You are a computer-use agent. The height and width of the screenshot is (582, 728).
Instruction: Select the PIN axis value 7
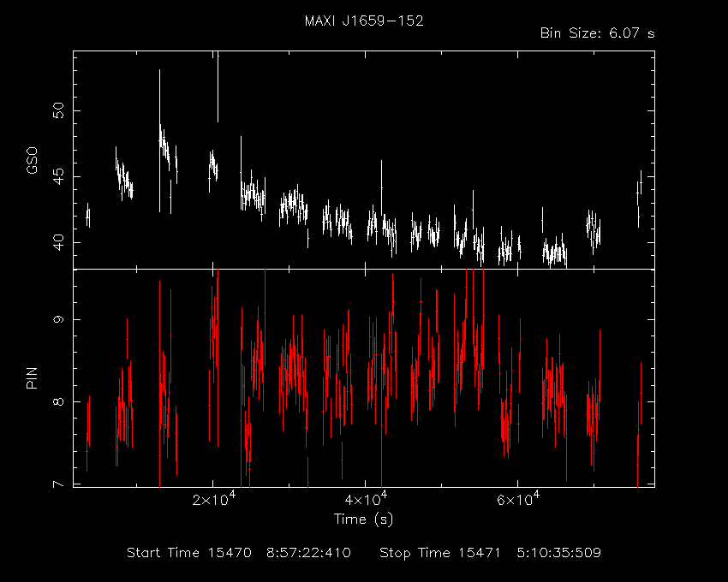point(58,484)
